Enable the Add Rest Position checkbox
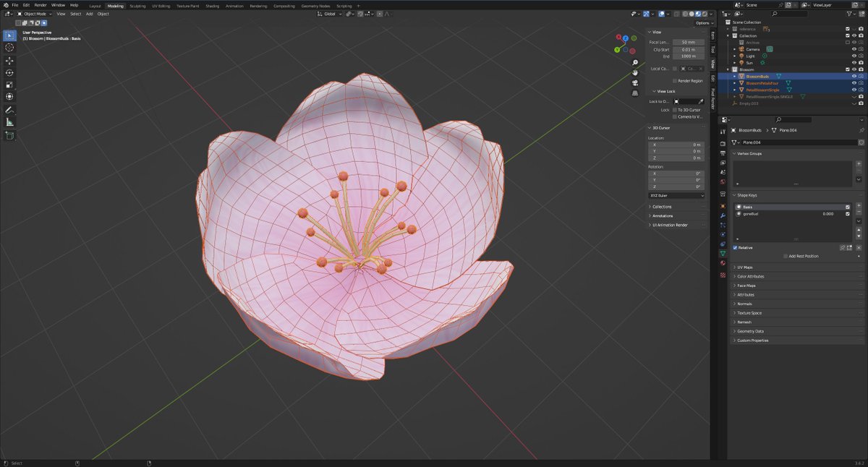 tap(786, 256)
